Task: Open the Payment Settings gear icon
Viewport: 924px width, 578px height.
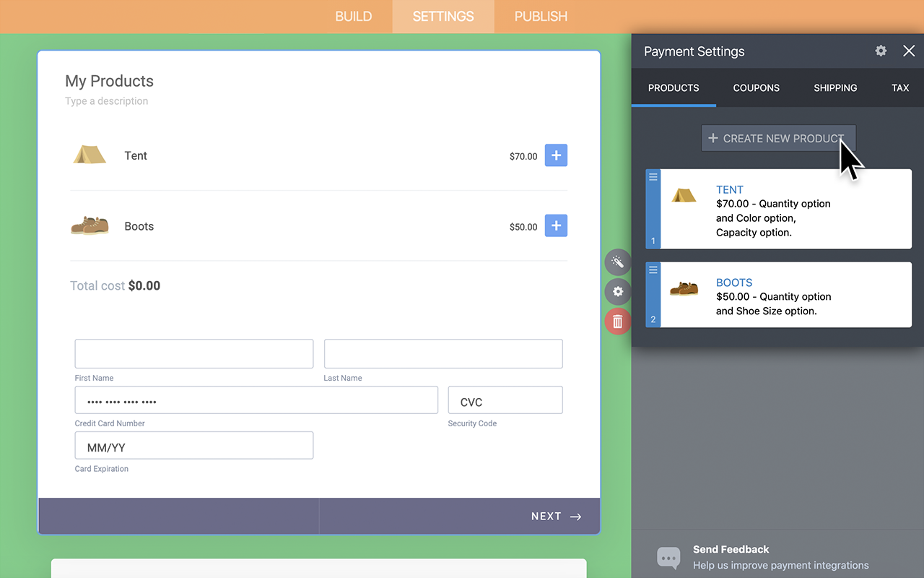Action: pyautogui.click(x=881, y=51)
